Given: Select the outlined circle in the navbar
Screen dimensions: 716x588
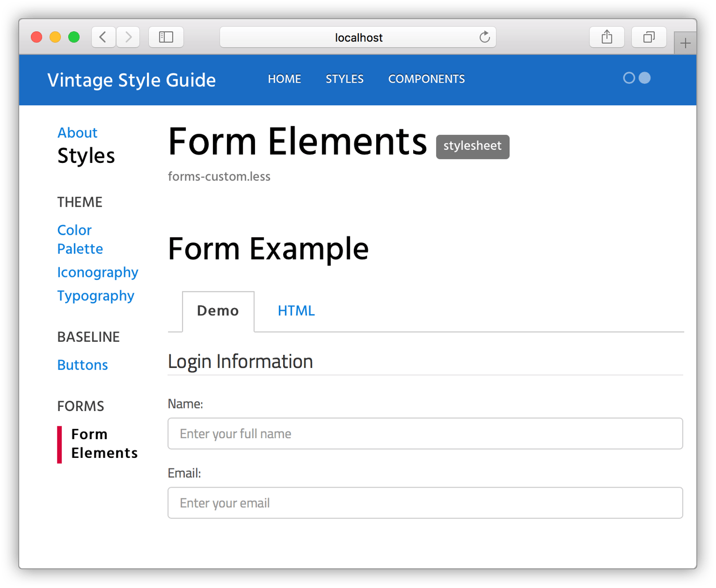Looking at the screenshot, I should pyautogui.click(x=629, y=78).
